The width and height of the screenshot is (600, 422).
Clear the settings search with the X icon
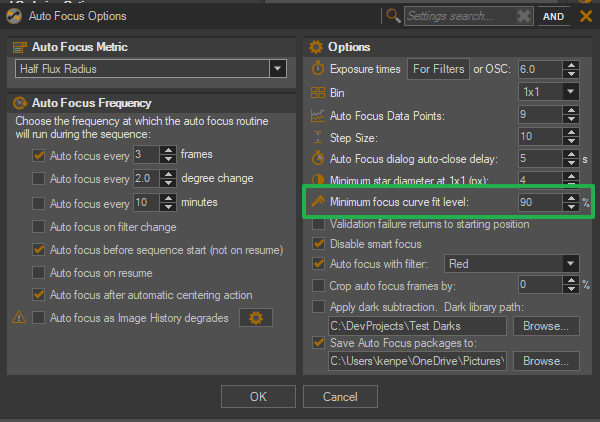pyautogui.click(x=525, y=16)
